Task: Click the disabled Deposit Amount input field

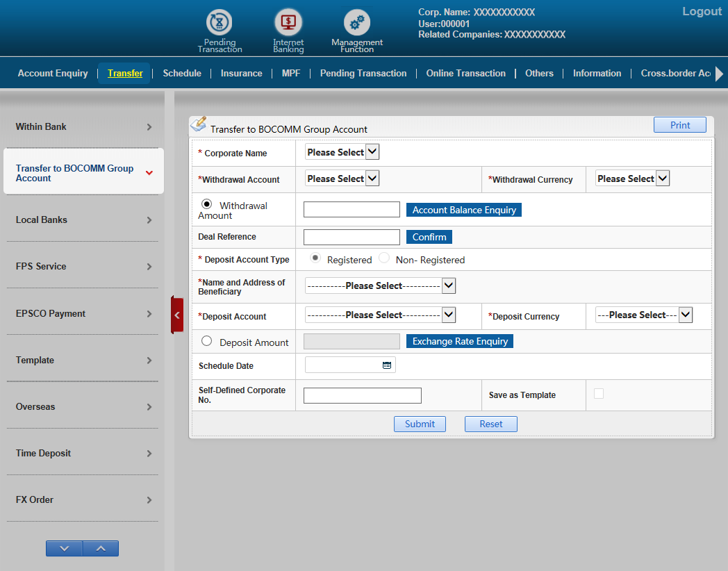Action: [351, 341]
